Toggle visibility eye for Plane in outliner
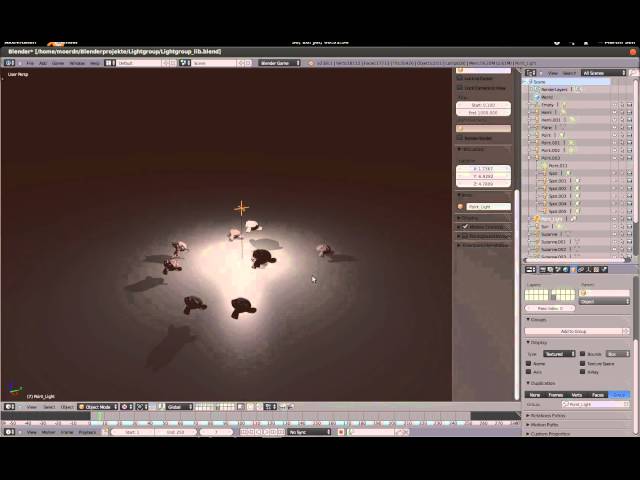Viewport: 640px width, 480px height. (x=614, y=128)
